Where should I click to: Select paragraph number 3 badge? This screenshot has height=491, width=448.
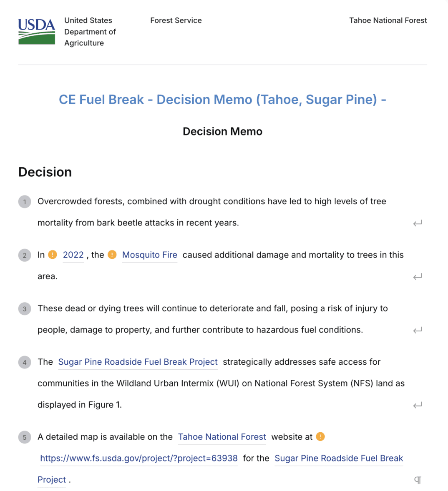pyautogui.click(x=25, y=309)
